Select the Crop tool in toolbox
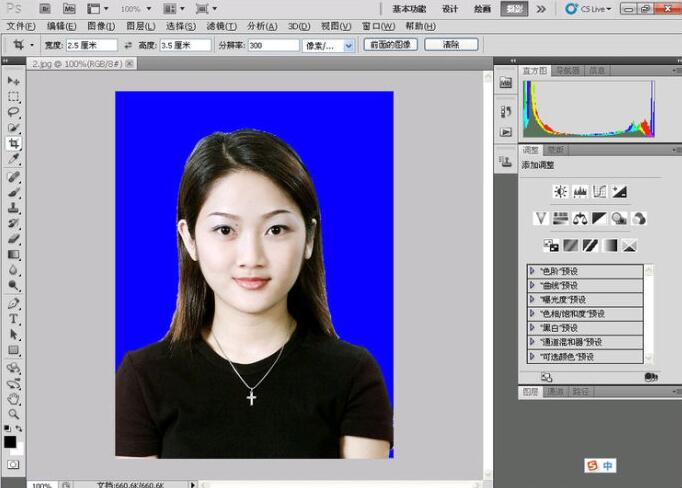This screenshot has height=488, width=682. [x=14, y=144]
